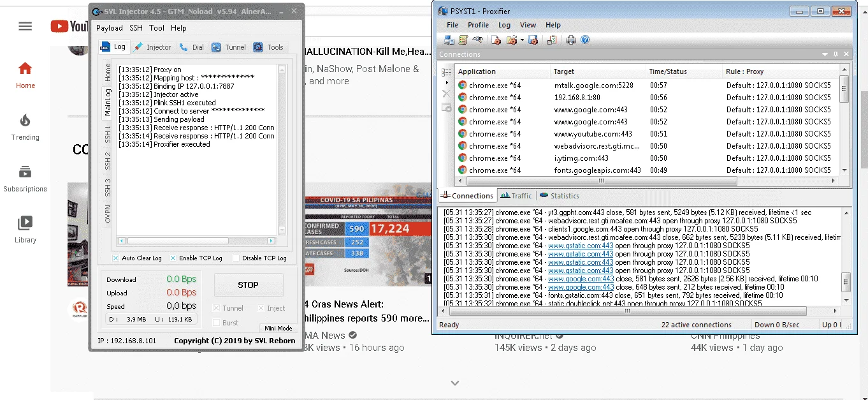Image resolution: width=868 pixels, height=400 pixels.
Task: Close the Connections panel with its X
Action: 846,55
